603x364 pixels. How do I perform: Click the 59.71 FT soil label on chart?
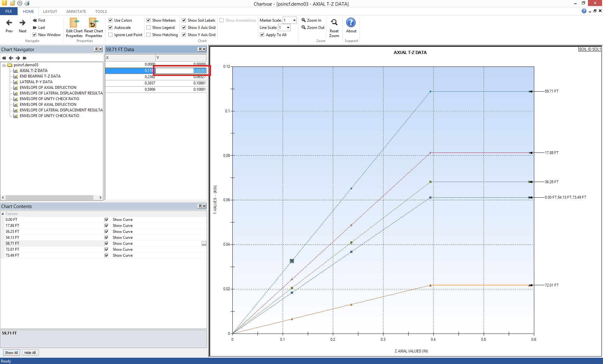551,91
